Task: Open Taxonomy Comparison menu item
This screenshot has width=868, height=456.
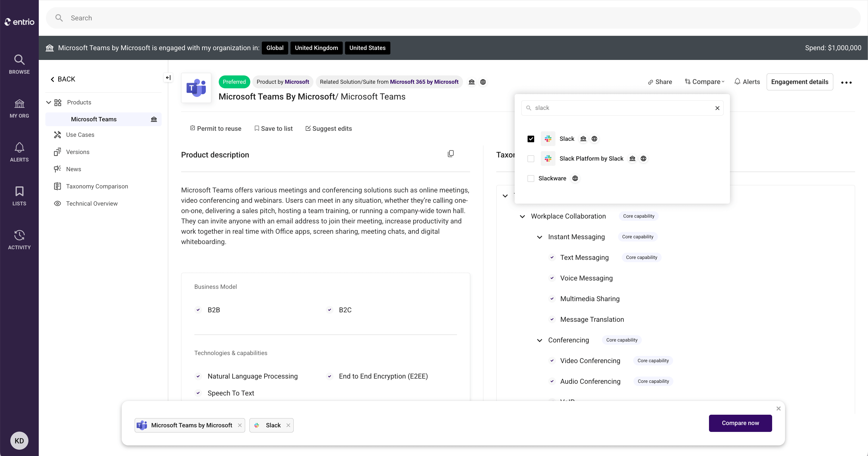Action: 97,186
